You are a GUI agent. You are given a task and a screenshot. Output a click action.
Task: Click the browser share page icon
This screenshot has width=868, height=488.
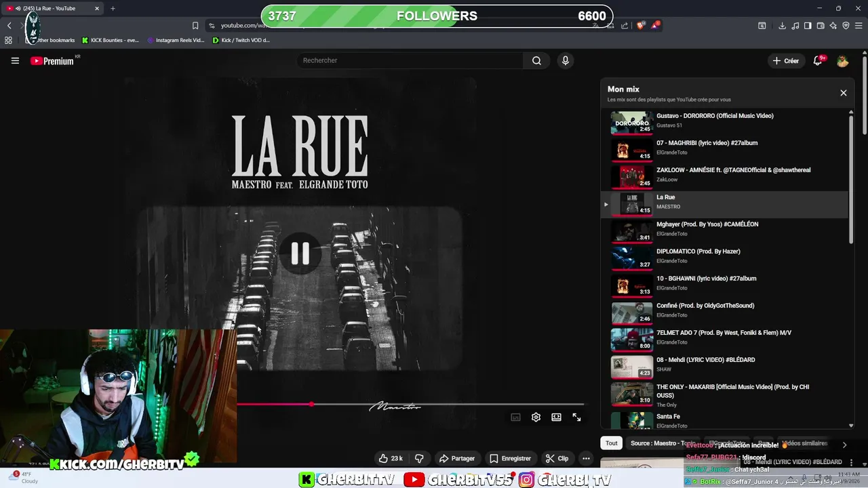624,25
